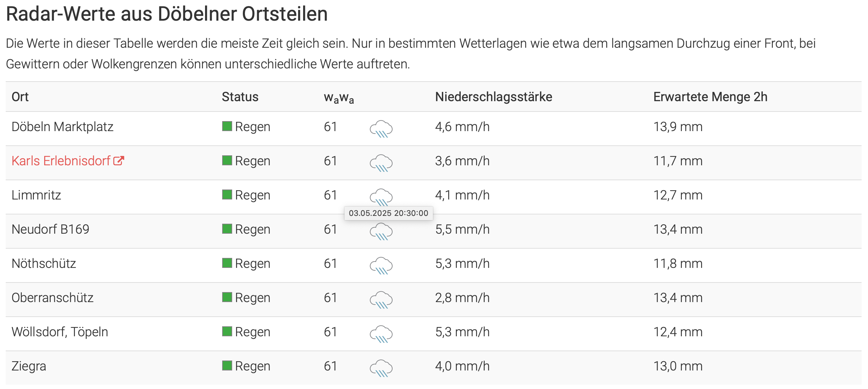Click external link icon beside Karls Erlebnisdorf
This screenshot has width=868, height=389.
tap(118, 161)
